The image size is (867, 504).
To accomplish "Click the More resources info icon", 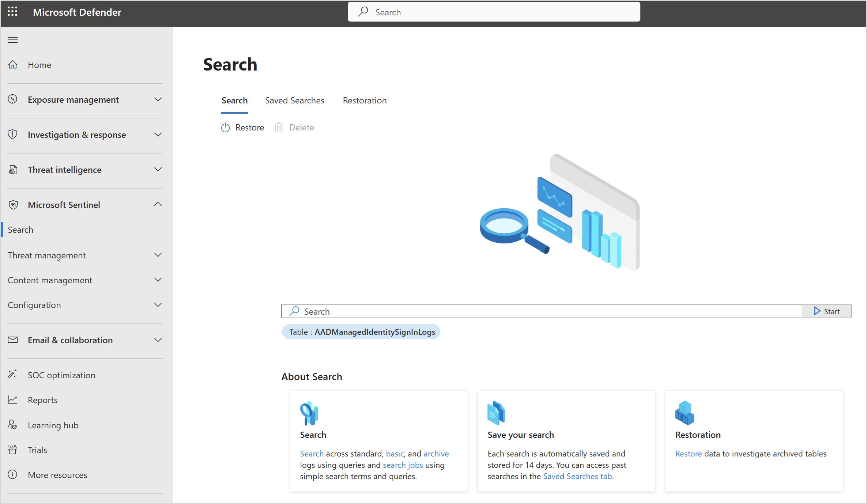I will 13,474.
